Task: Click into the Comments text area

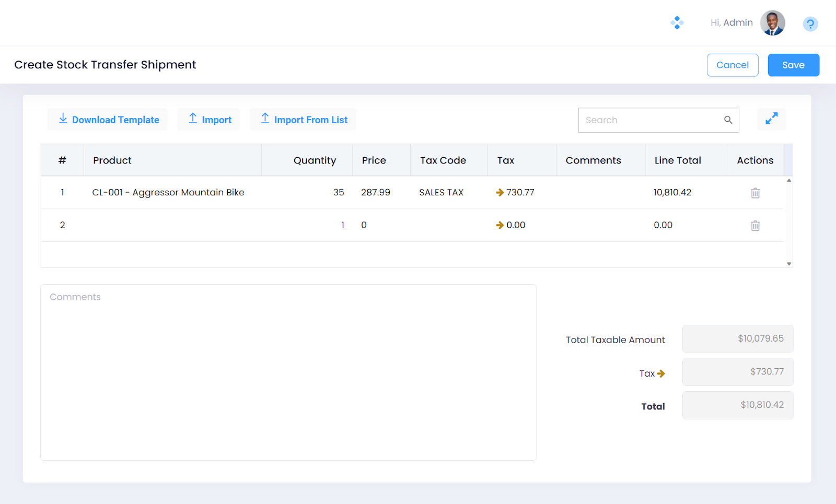Action: pos(288,372)
